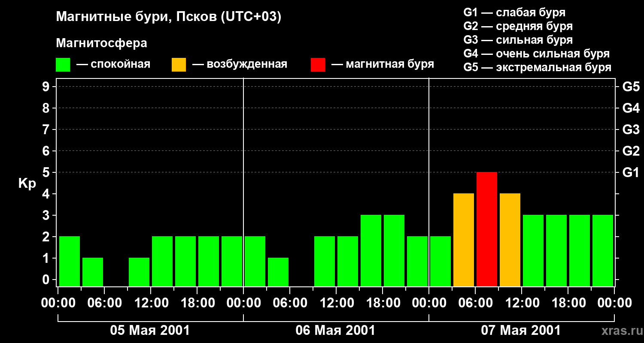Screen dimensions: 644x343
Task: Click the '05 Мая 2001' date label
Action: (x=150, y=331)
